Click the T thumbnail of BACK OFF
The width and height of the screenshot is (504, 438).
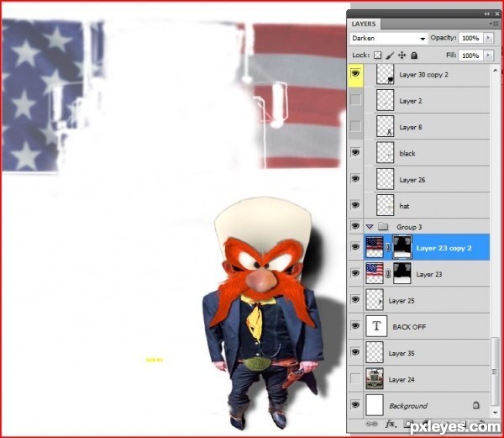coord(376,326)
